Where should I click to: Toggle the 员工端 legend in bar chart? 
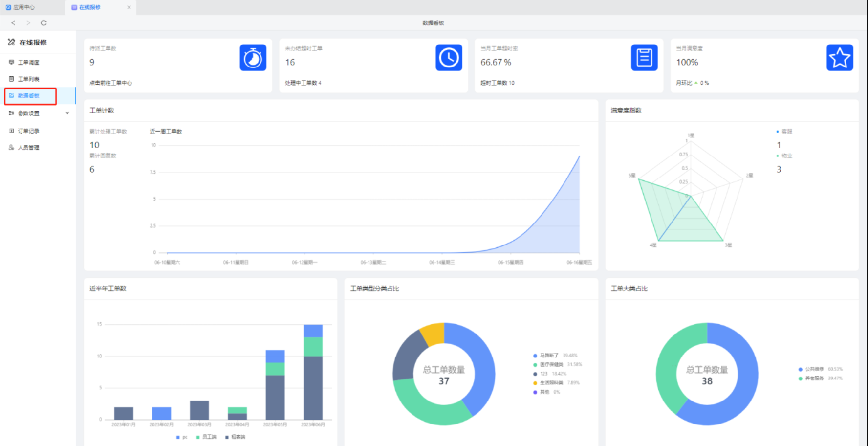pos(206,437)
